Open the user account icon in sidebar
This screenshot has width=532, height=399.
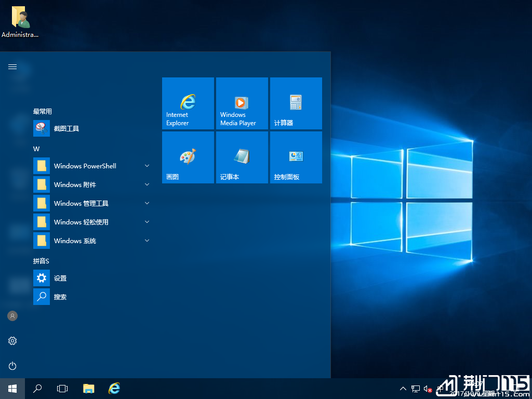(12, 316)
